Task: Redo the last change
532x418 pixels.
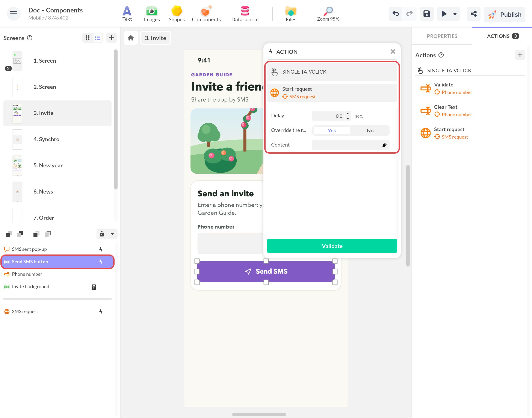Action: click(410, 14)
